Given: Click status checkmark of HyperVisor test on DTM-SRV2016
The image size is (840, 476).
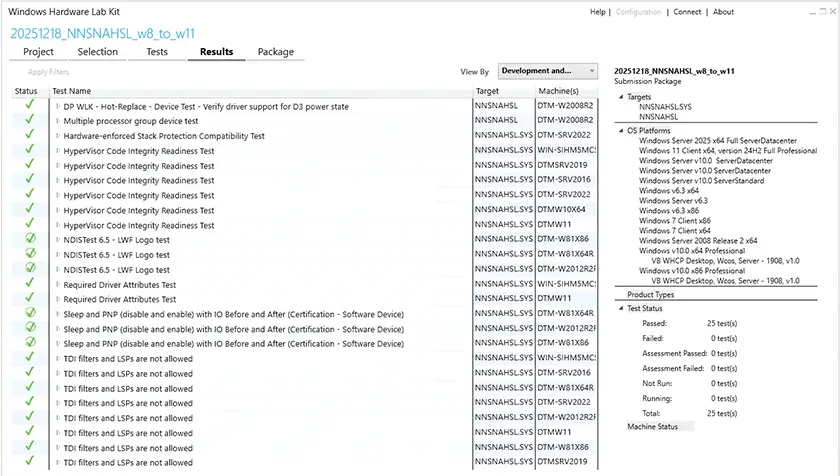Looking at the screenshot, I should (x=29, y=178).
